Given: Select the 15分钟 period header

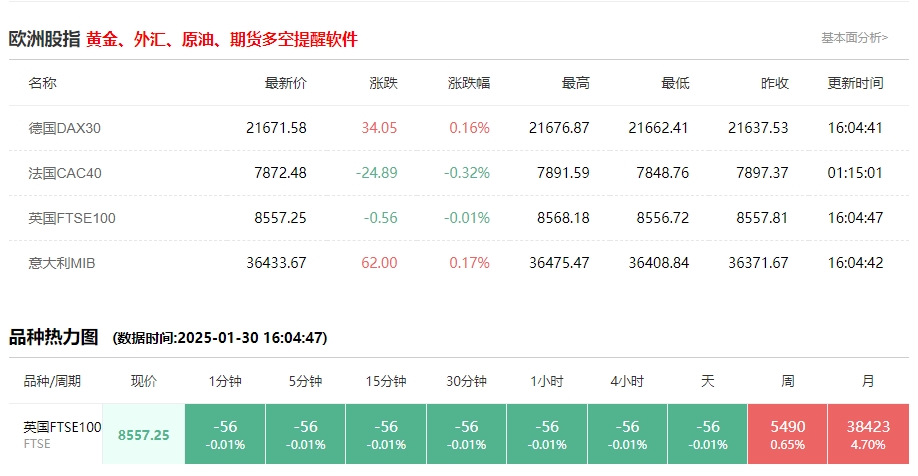Looking at the screenshot, I should coord(386,382).
